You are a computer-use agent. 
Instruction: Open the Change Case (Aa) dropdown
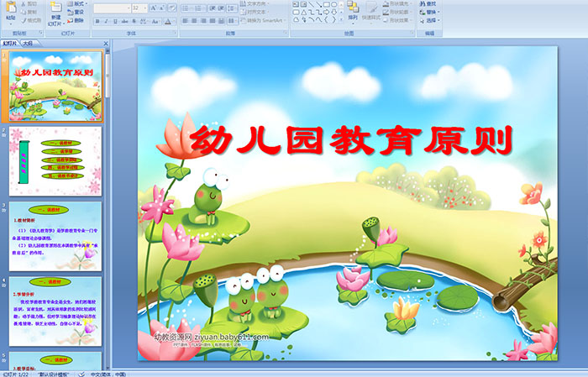[155, 21]
